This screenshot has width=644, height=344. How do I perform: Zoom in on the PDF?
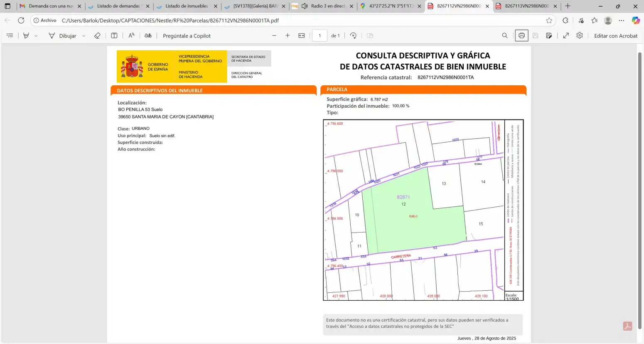[288, 36]
